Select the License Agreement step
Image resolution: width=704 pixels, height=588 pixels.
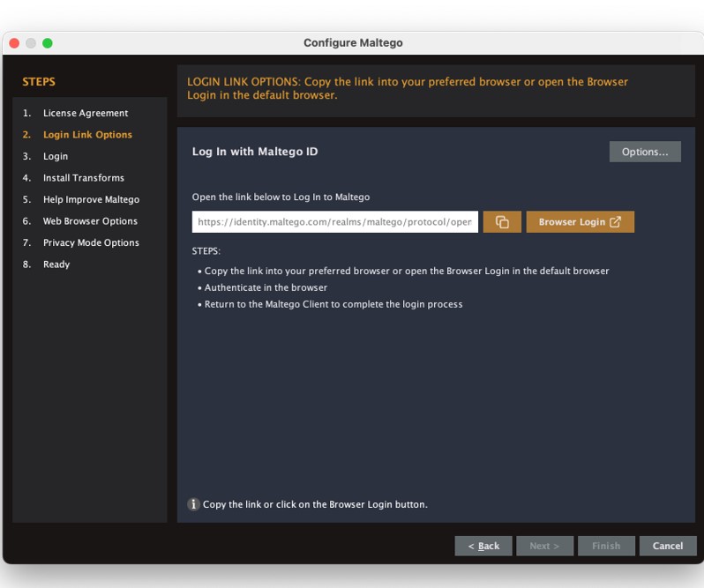click(x=86, y=113)
